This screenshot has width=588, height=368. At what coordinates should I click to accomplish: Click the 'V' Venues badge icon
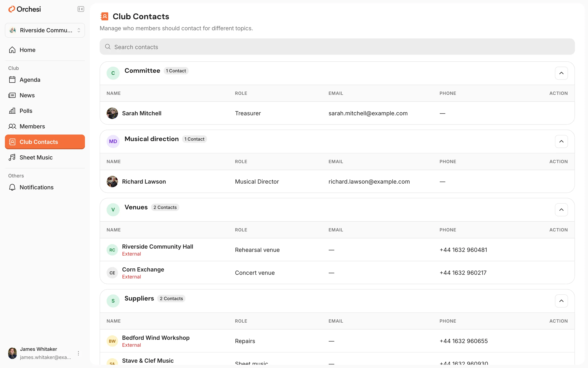pos(113,210)
